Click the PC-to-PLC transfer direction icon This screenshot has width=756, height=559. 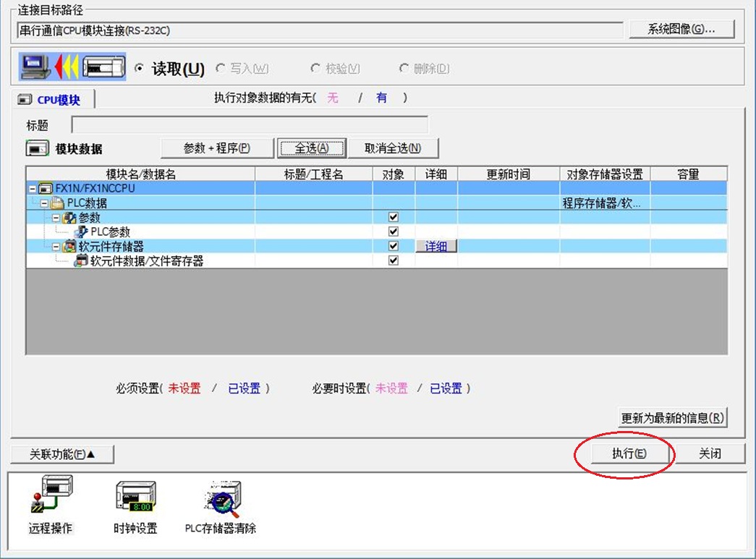[72, 68]
